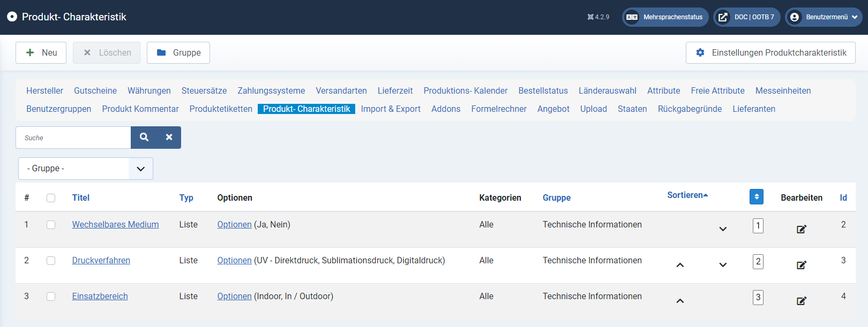Move Druckverfahren down with arrow
The height and width of the screenshot is (327, 868).
pyautogui.click(x=723, y=265)
